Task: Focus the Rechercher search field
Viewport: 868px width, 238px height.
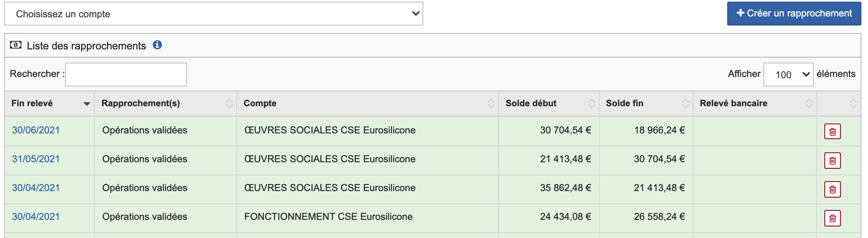Action: click(x=126, y=75)
